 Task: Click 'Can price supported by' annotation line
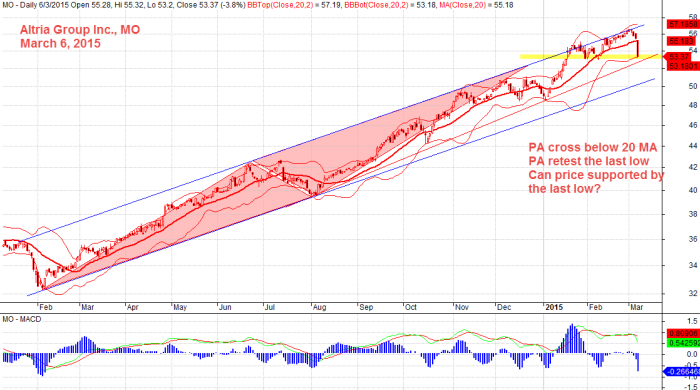click(x=596, y=175)
